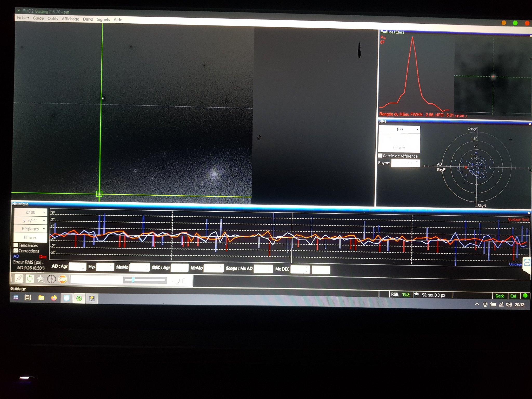Click the meet-now camera tray icon
Image resolution: width=532 pixels, height=399 pixels.
click(485, 304)
